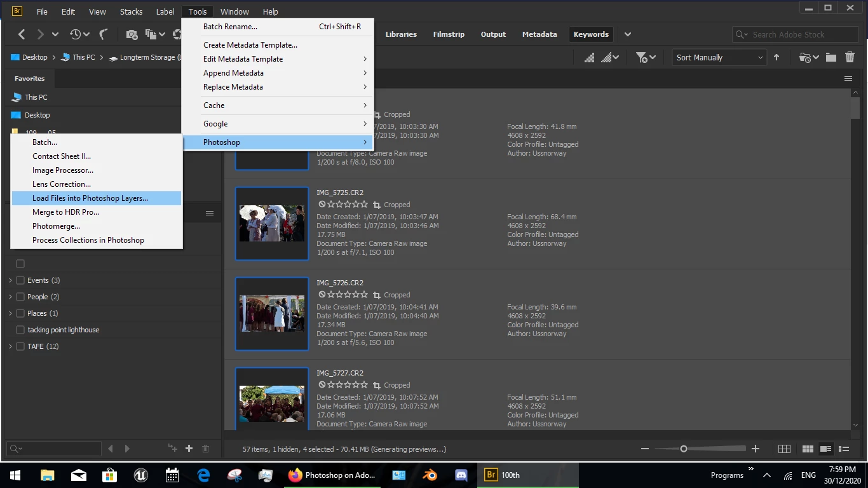Open Blender from the taskbar

coord(430,475)
